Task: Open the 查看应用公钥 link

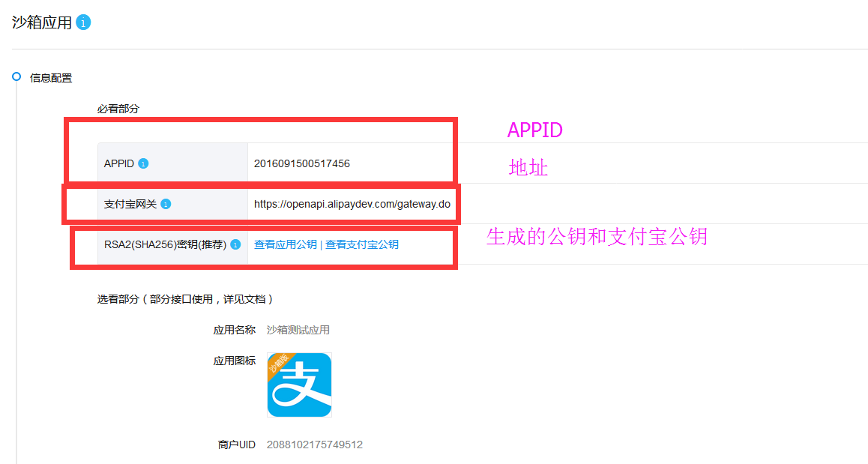Action: click(x=285, y=244)
